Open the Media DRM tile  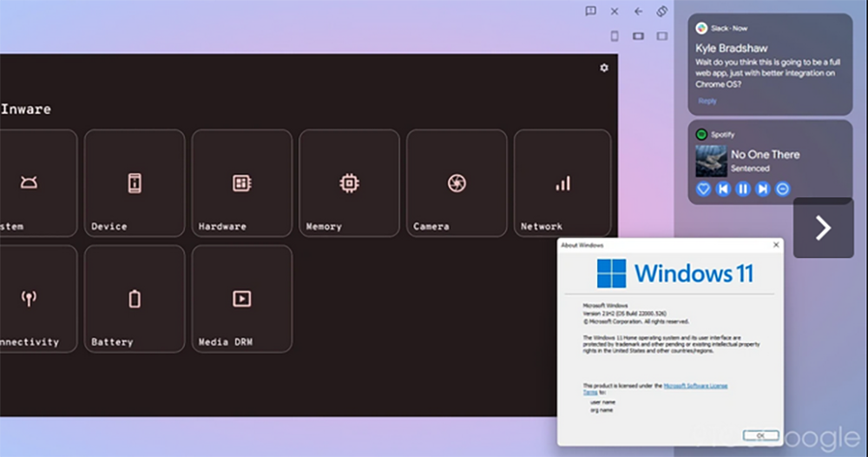242,299
